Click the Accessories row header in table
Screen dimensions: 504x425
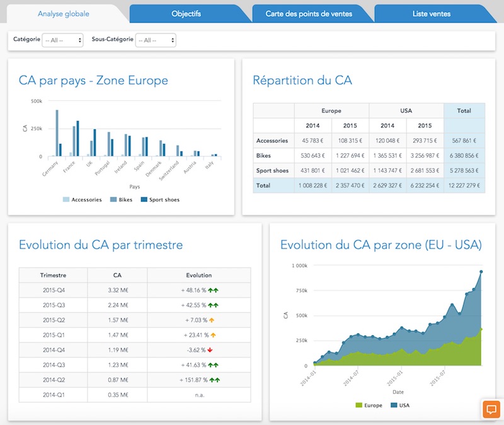pos(273,141)
